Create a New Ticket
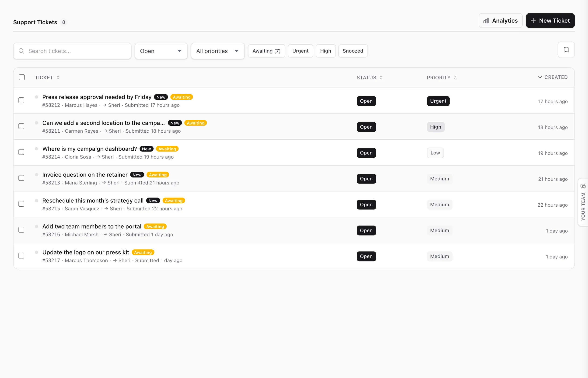The height and width of the screenshot is (378, 588). [550, 21]
